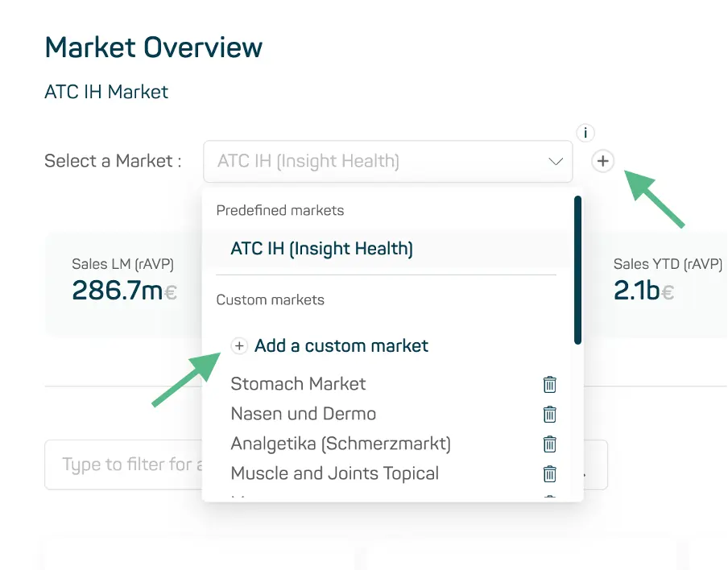The width and height of the screenshot is (728, 570).
Task: Click the info icon above the market dropdown
Action: pyautogui.click(x=585, y=133)
